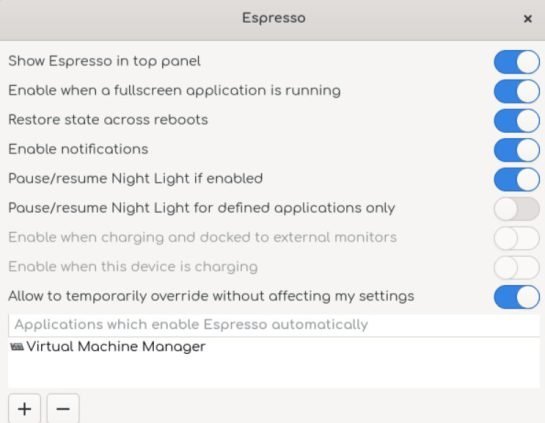545x423 pixels.
Task: Disable Allow to temporarily override switch
Action: [x=516, y=297]
